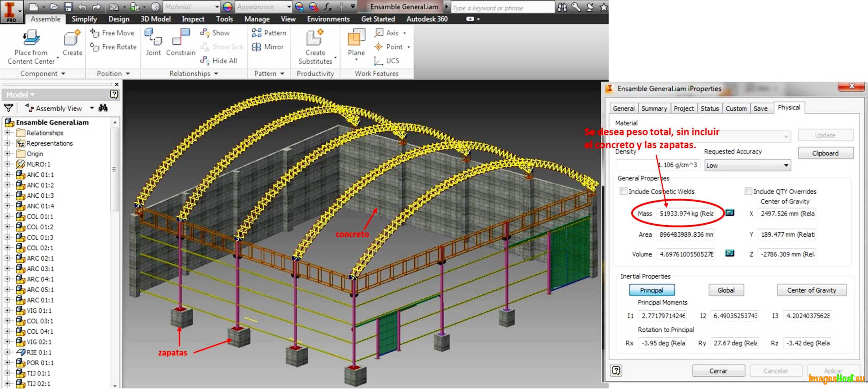
Task: Open the Custom tab in iProperties
Action: click(736, 108)
